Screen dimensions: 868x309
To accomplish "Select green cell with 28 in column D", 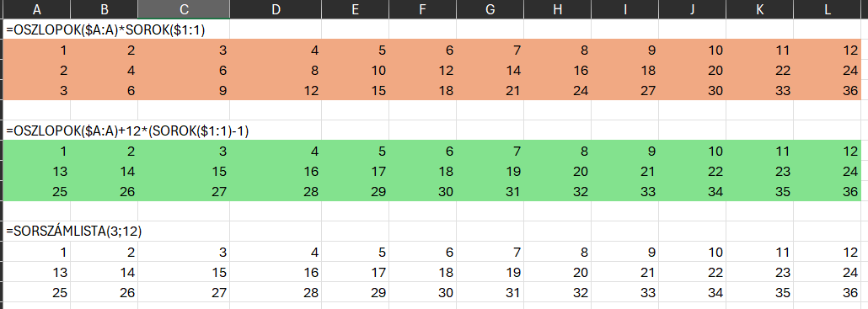I will click(x=276, y=191).
